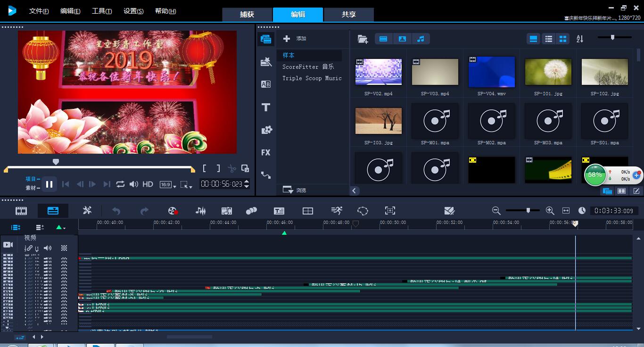Open the Pan and Zoom tool
Screen dimensions: 644x347
click(390, 211)
